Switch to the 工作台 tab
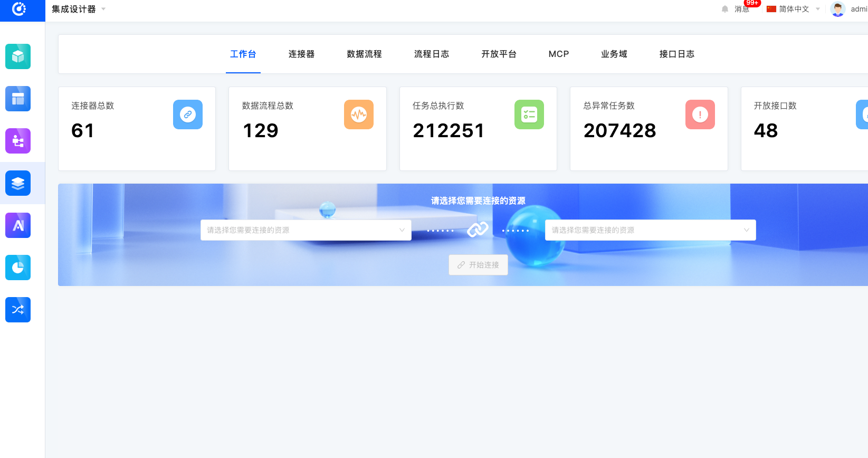The width and height of the screenshot is (868, 458). pos(243,54)
